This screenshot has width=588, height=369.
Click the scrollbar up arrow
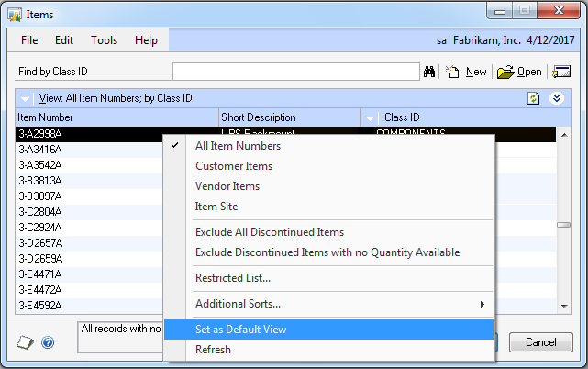[564, 135]
